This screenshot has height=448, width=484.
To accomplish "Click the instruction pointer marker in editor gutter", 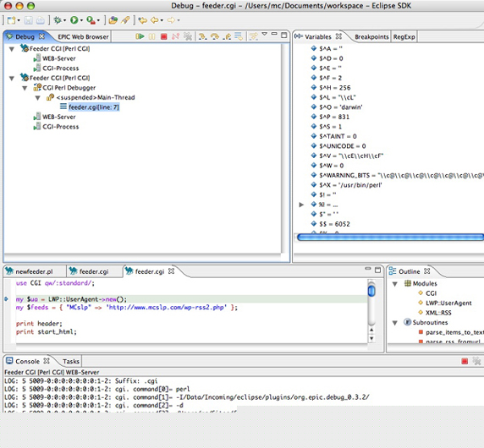I will coord(6,298).
